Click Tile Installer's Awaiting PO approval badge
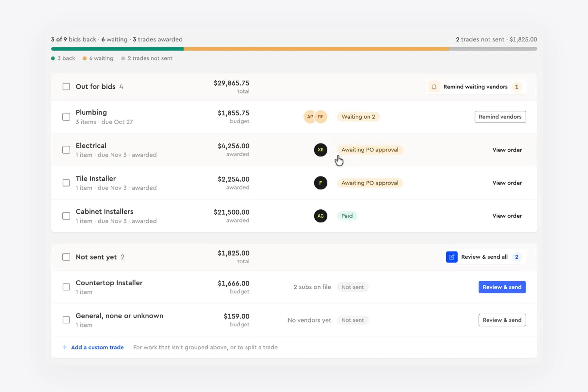 pyautogui.click(x=370, y=183)
